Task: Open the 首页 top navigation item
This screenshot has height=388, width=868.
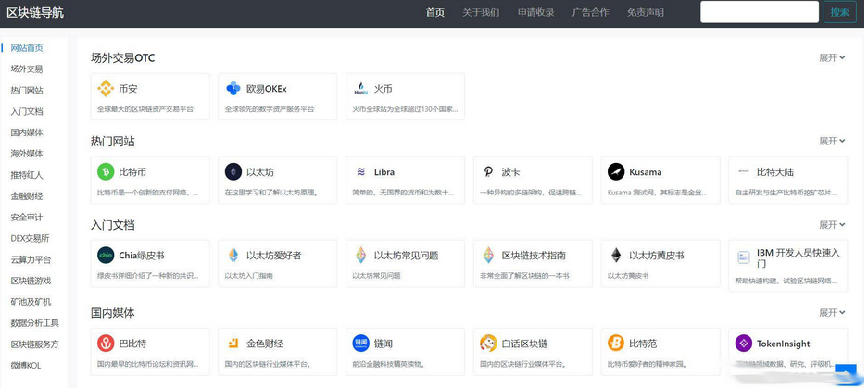Action: pos(435,12)
